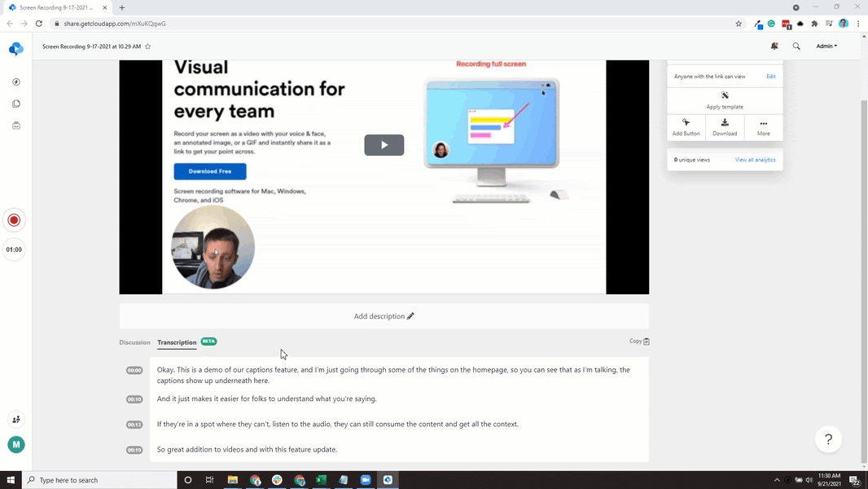Screen dimensions: 868x489
Task: Star the Screen Recording title
Action: tap(148, 46)
